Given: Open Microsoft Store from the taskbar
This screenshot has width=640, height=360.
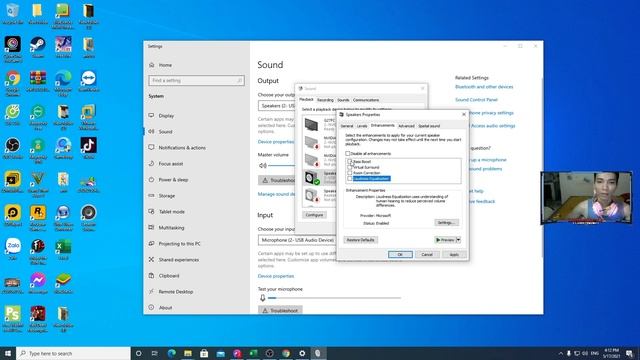Looking at the screenshot, I should coord(204,353).
